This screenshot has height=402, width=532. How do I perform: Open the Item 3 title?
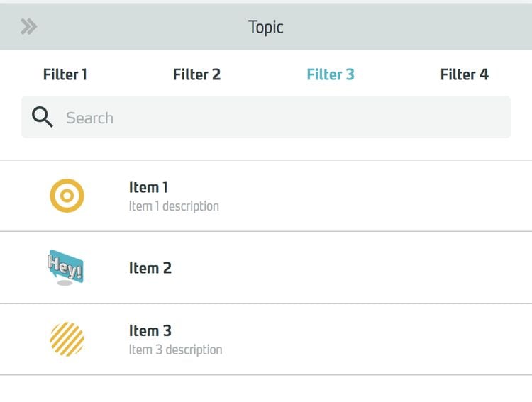(150, 330)
